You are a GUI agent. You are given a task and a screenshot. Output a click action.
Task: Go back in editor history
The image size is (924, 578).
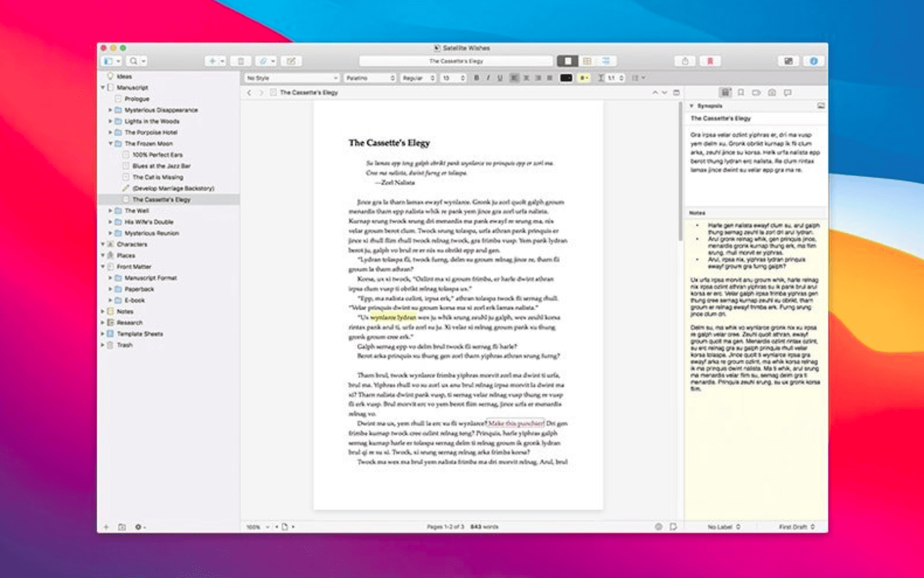(249, 93)
